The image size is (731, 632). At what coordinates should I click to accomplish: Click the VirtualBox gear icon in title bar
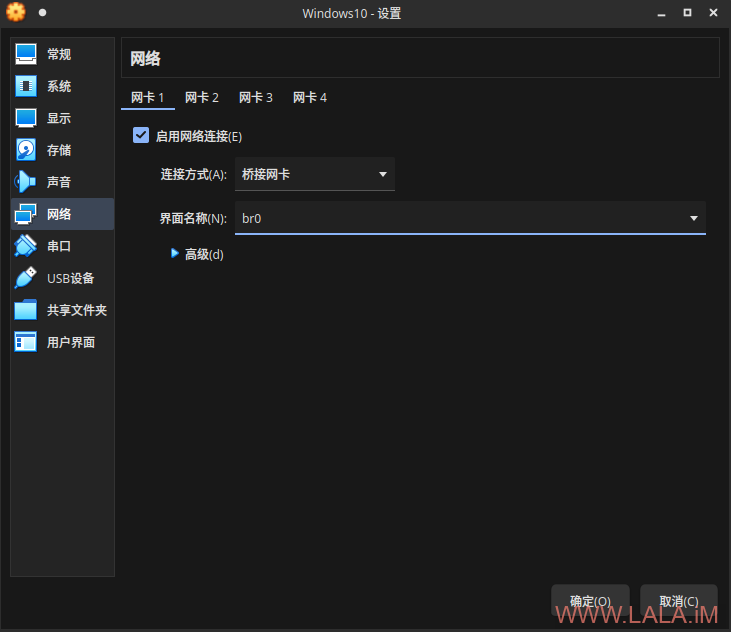[15, 12]
